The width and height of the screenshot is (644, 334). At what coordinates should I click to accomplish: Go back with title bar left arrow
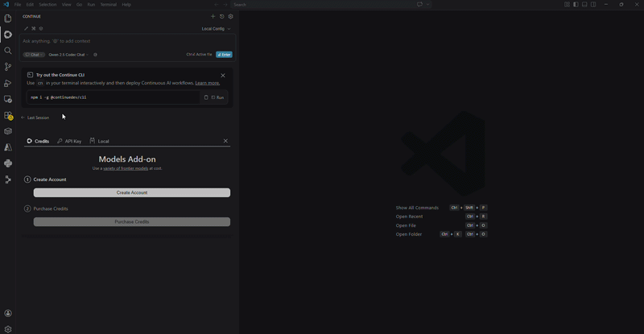217,5
